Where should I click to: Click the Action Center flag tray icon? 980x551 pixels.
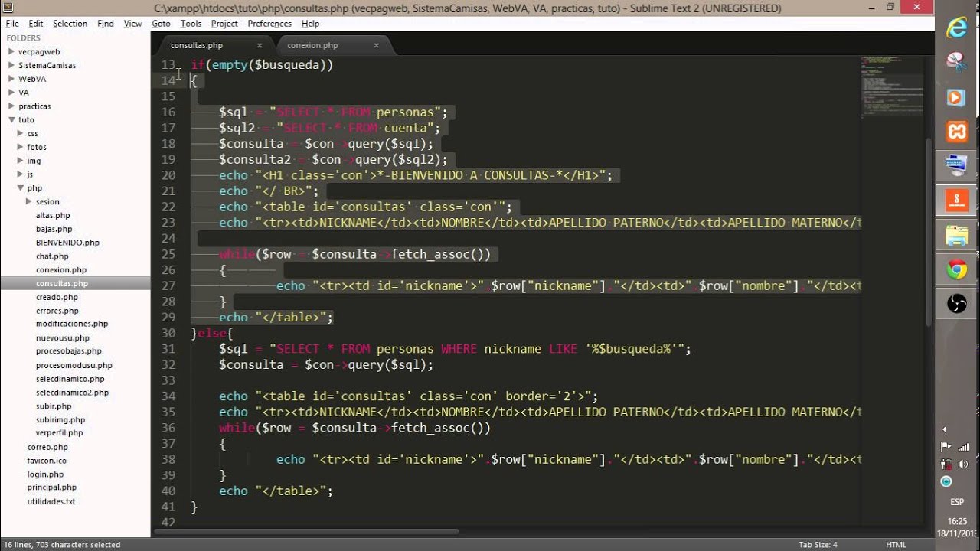pos(946,447)
